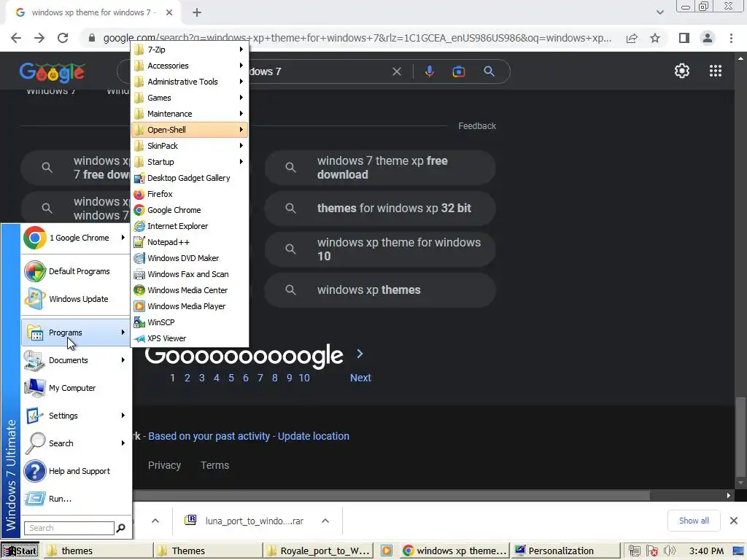747x560 pixels.
Task: Open My Computer from Start menu
Action: (76, 388)
